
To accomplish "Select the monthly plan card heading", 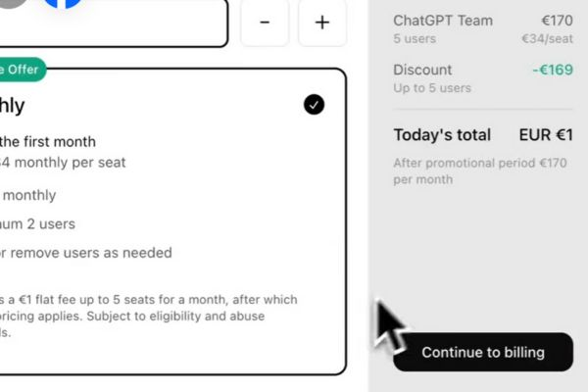I will point(13,106).
